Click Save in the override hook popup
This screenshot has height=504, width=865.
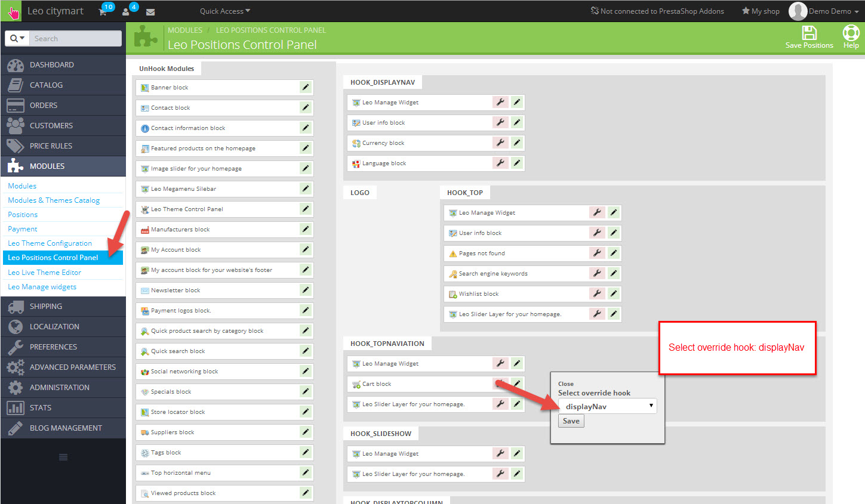click(x=571, y=421)
